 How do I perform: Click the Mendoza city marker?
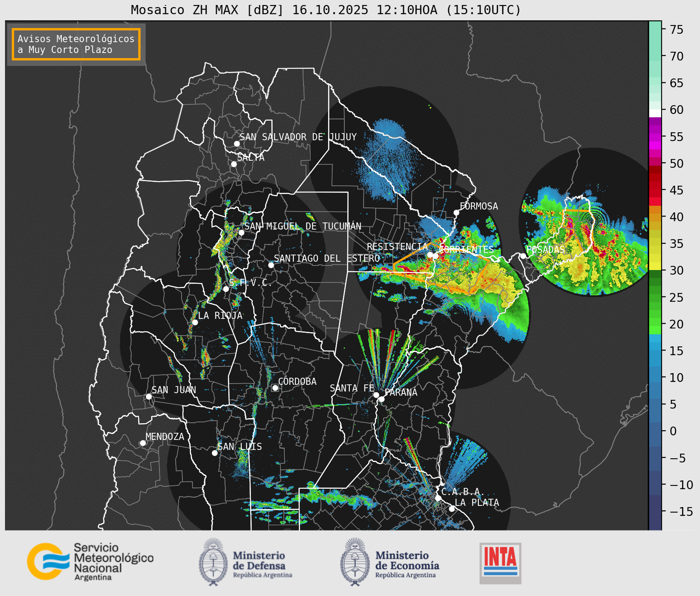(x=143, y=443)
